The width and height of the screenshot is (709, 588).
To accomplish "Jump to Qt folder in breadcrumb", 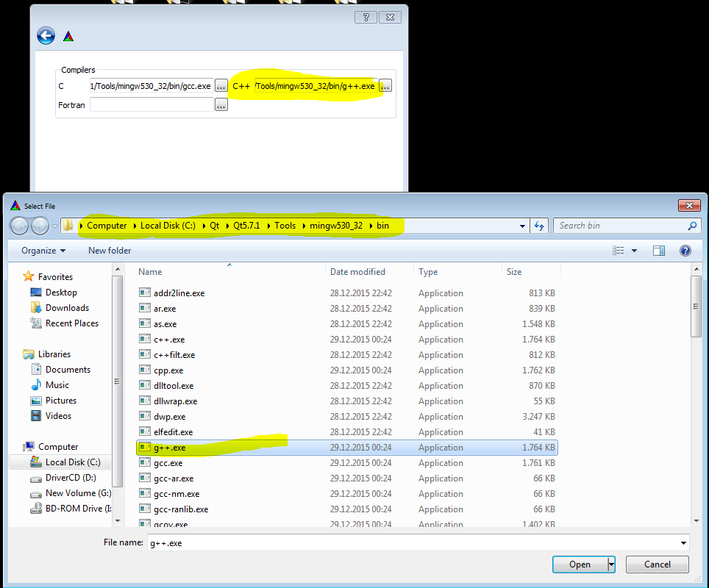I will [214, 226].
